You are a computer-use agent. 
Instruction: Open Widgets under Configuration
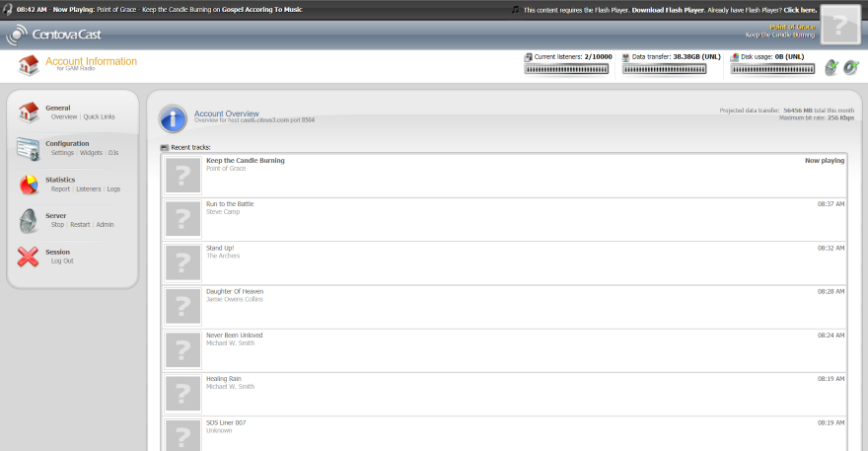click(91, 153)
